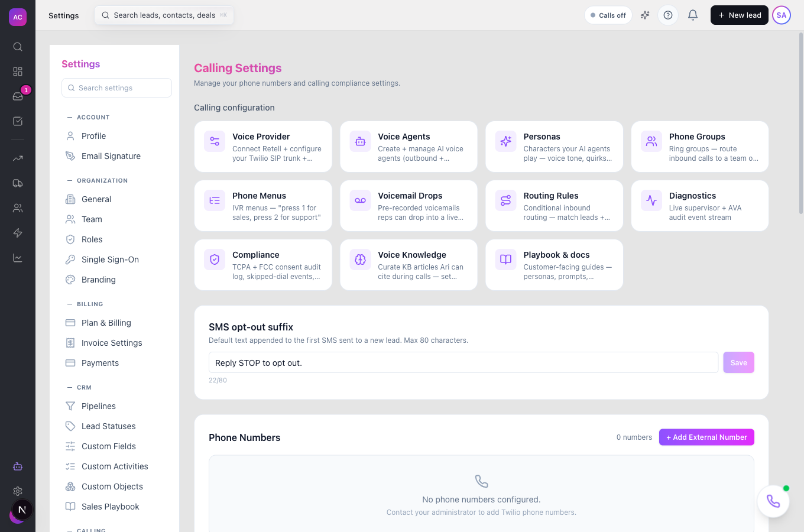The height and width of the screenshot is (532, 804).
Task: Open the Profile settings page
Action: [115, 136]
